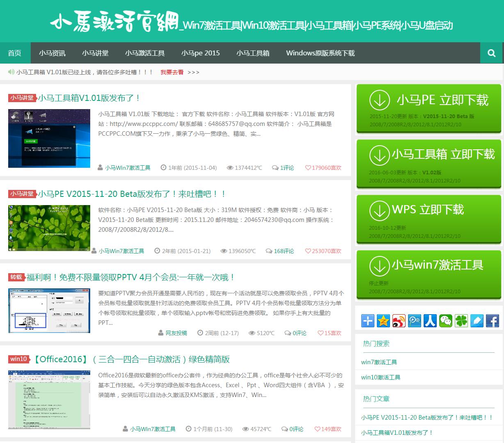Like the 小马工具箱V1.01 post (179060喜欢)

tap(323, 168)
